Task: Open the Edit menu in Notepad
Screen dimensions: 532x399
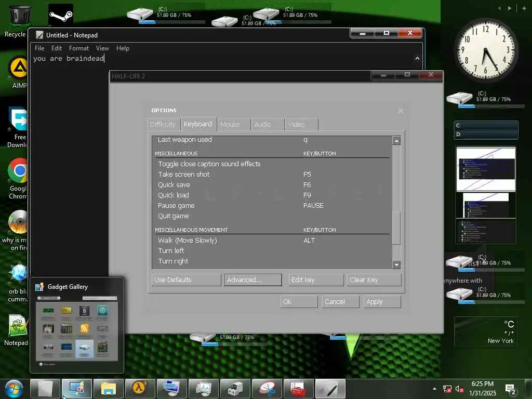Action: [x=57, y=48]
